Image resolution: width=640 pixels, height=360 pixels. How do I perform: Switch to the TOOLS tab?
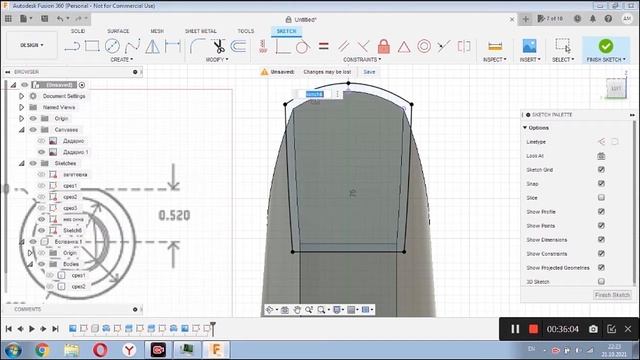(x=246, y=31)
